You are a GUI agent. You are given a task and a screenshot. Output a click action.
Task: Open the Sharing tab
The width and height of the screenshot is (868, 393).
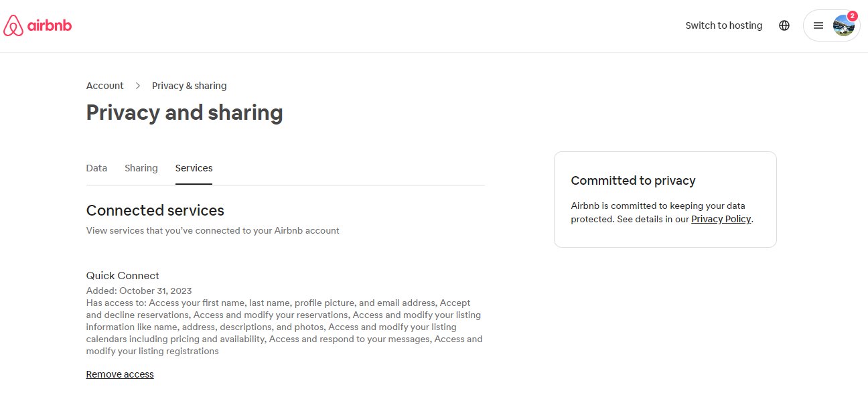[141, 168]
